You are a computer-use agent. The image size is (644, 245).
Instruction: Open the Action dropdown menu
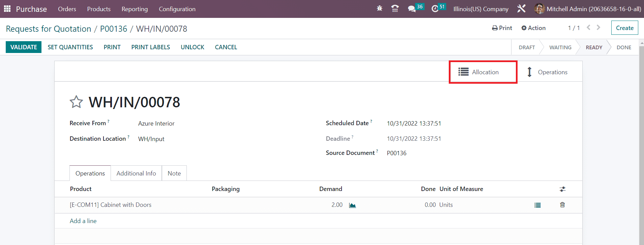(x=533, y=28)
